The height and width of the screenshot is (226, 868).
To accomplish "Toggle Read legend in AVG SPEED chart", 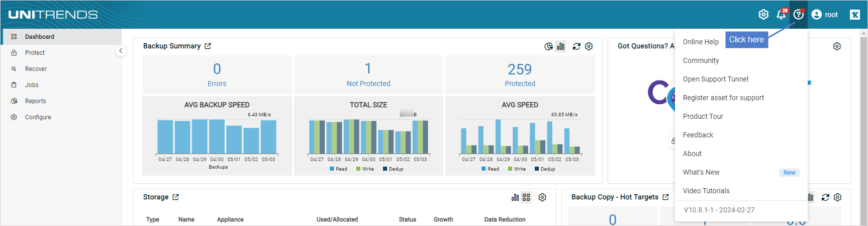I will click(490, 169).
